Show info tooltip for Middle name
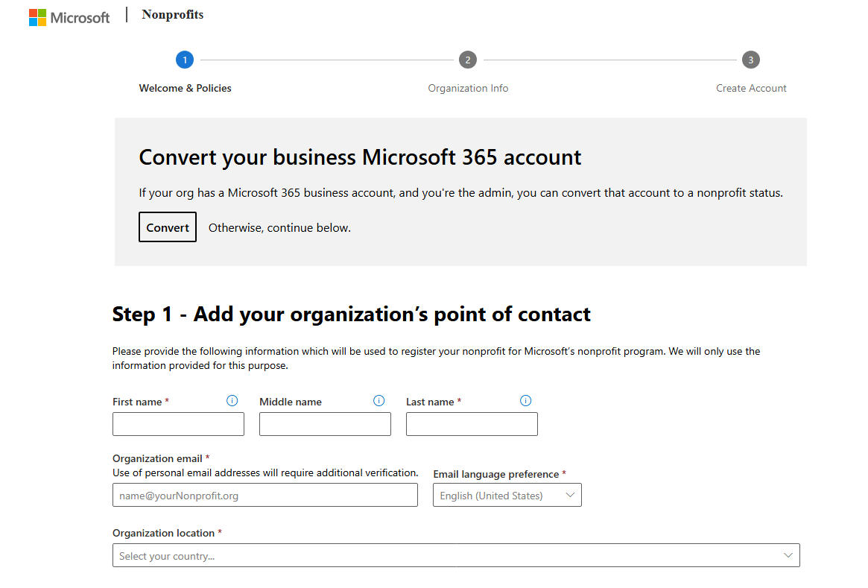This screenshot has width=868, height=588. pos(378,401)
